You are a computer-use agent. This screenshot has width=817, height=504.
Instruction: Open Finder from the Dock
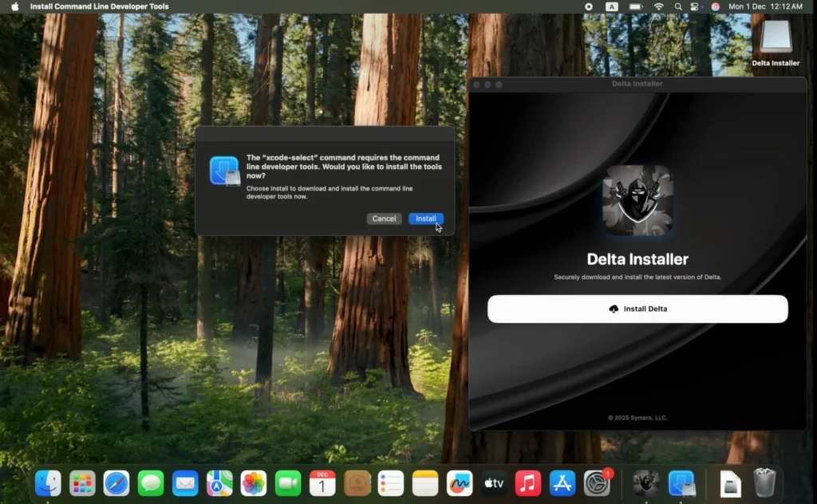(48, 484)
